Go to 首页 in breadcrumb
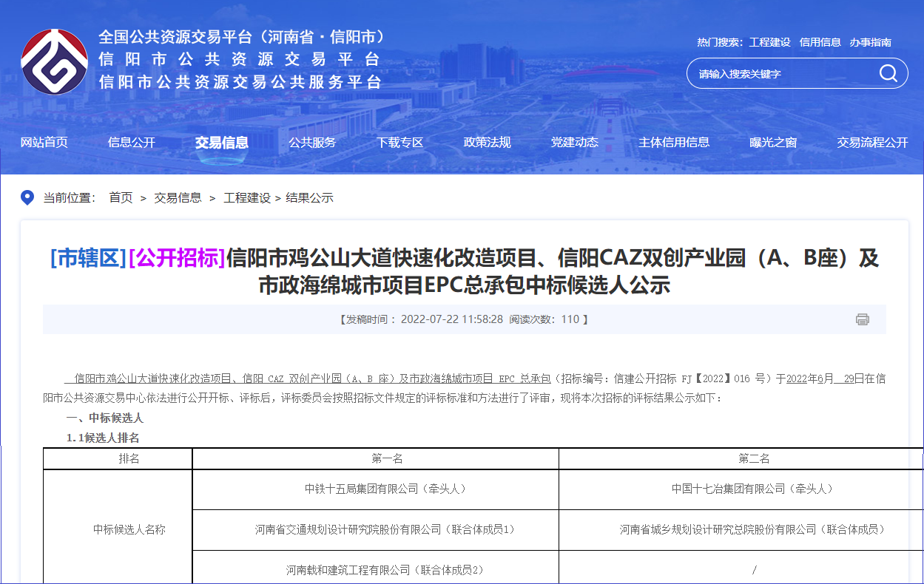 [x=121, y=197]
